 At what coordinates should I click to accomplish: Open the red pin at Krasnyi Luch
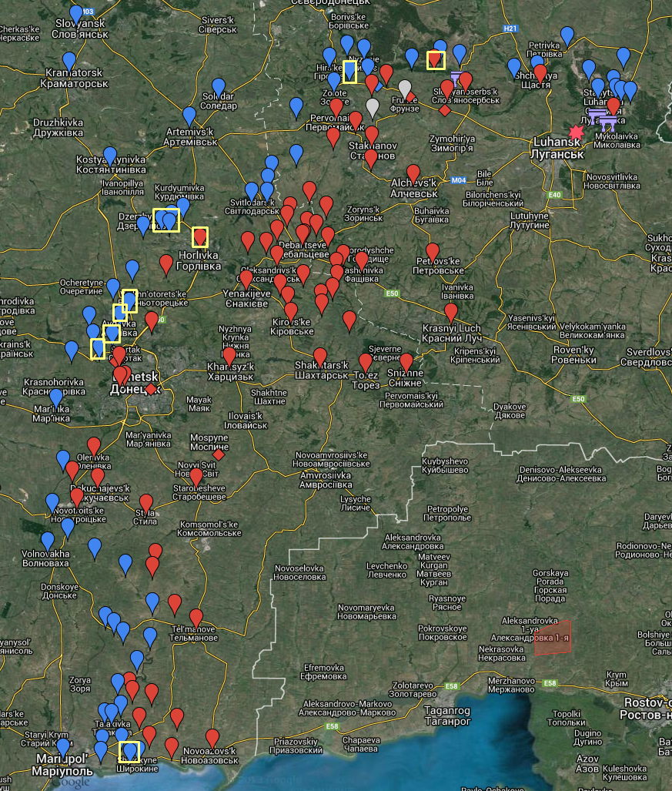[451, 312]
